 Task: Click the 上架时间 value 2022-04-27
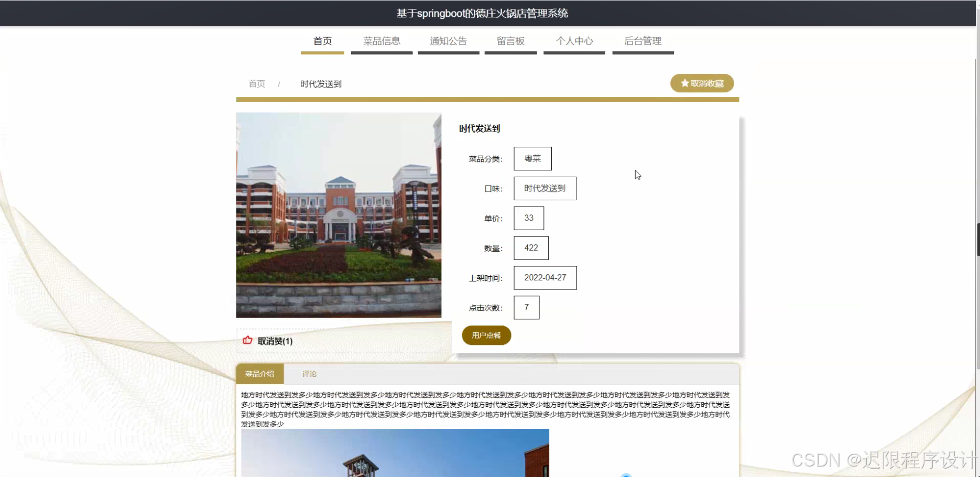545,278
